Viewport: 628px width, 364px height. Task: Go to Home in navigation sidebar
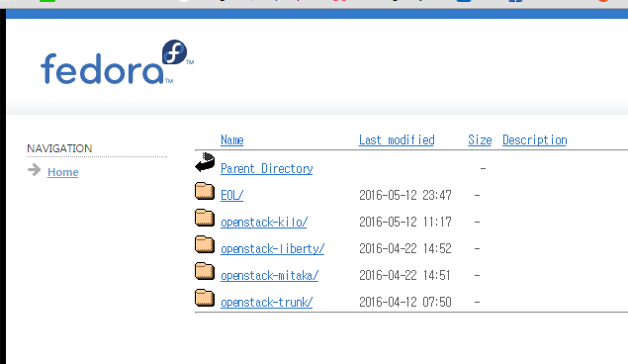pos(63,172)
